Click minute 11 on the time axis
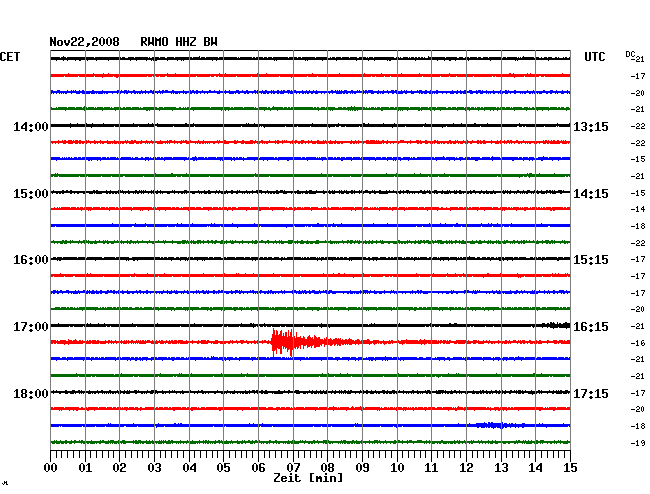The image size is (650, 494). [431, 468]
